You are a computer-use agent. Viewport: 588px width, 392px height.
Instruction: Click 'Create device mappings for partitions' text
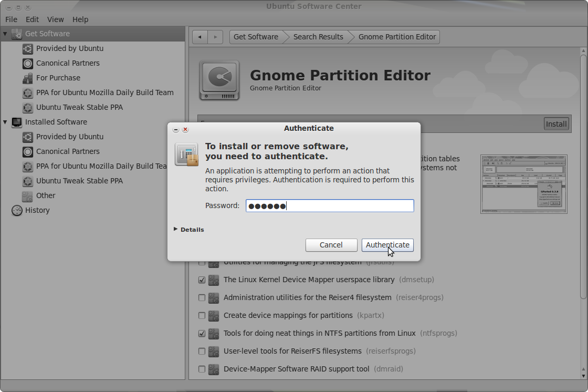pyautogui.click(x=288, y=315)
